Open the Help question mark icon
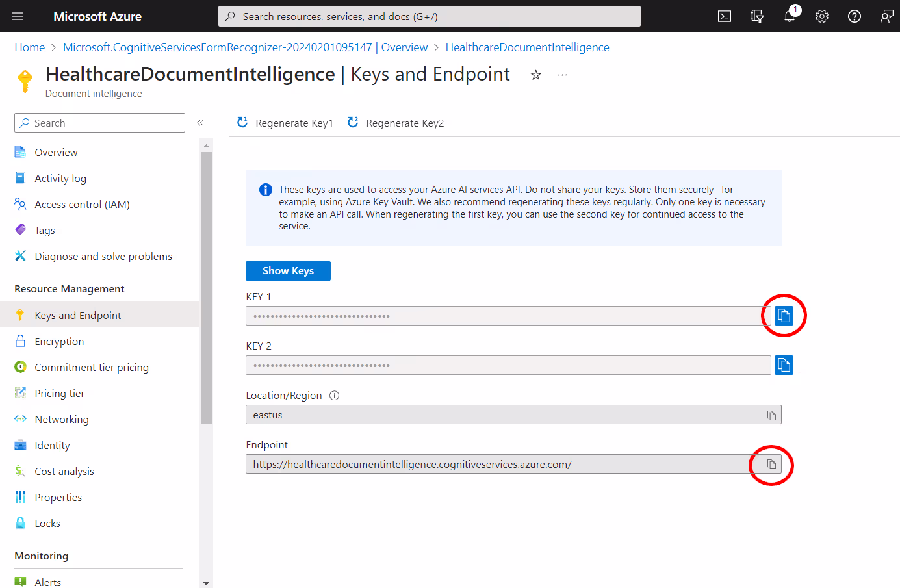Viewport: 900px width, 588px height. (855, 16)
